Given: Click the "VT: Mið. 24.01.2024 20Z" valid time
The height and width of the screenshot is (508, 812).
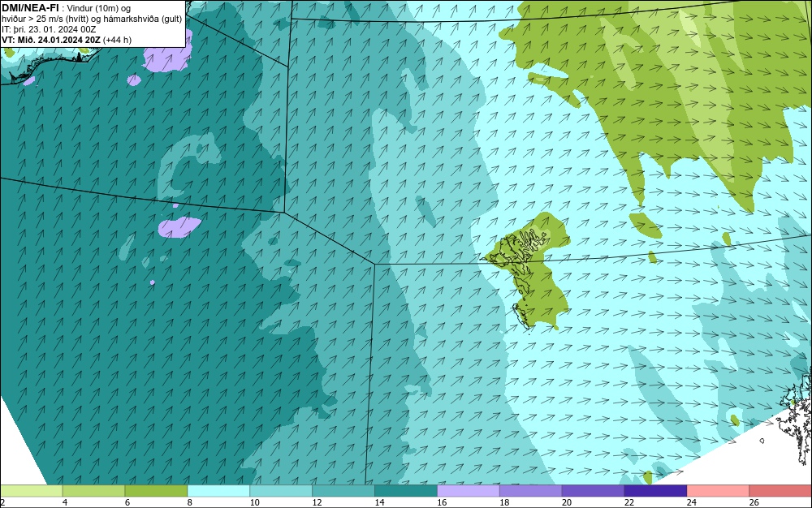Looking at the screenshot, I should (x=51, y=40).
